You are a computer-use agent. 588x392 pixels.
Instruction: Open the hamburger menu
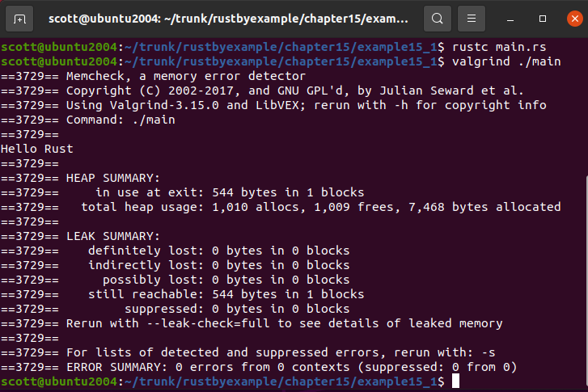tap(472, 19)
